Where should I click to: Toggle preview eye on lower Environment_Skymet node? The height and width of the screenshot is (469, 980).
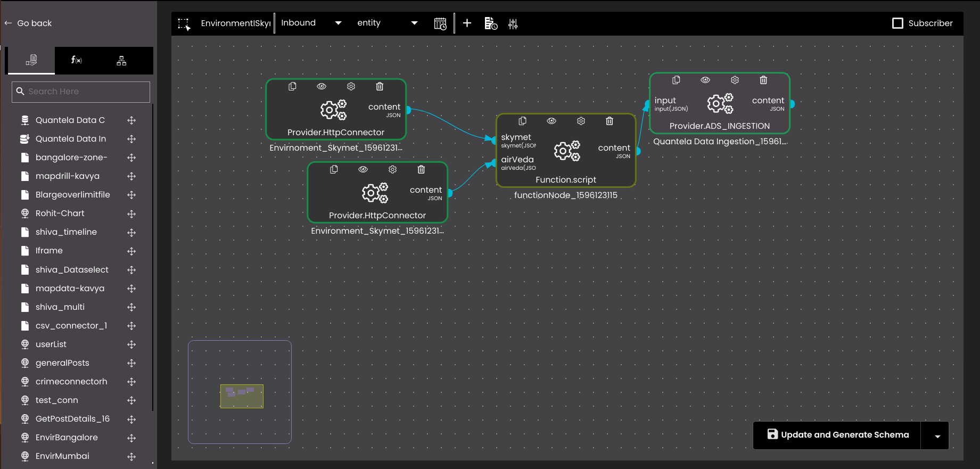363,169
